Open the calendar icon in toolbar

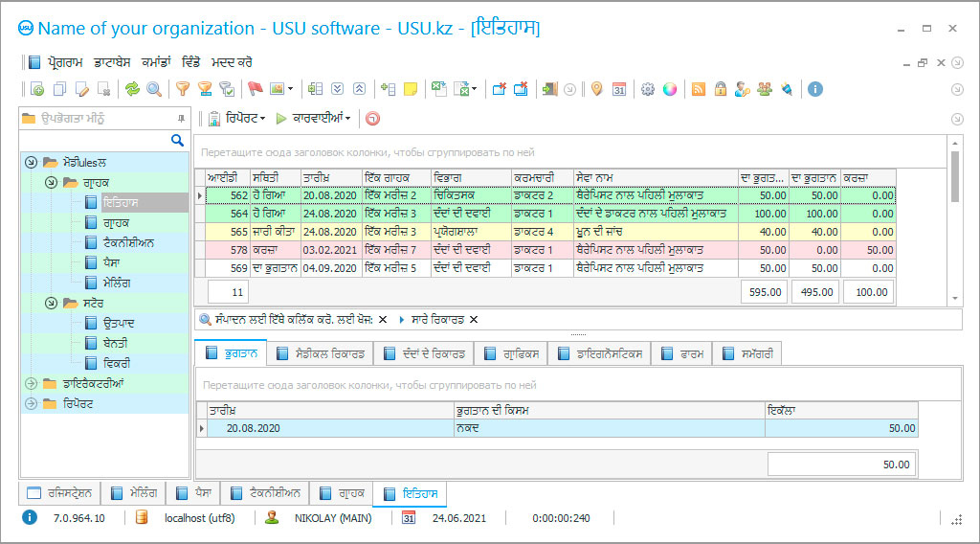click(619, 89)
